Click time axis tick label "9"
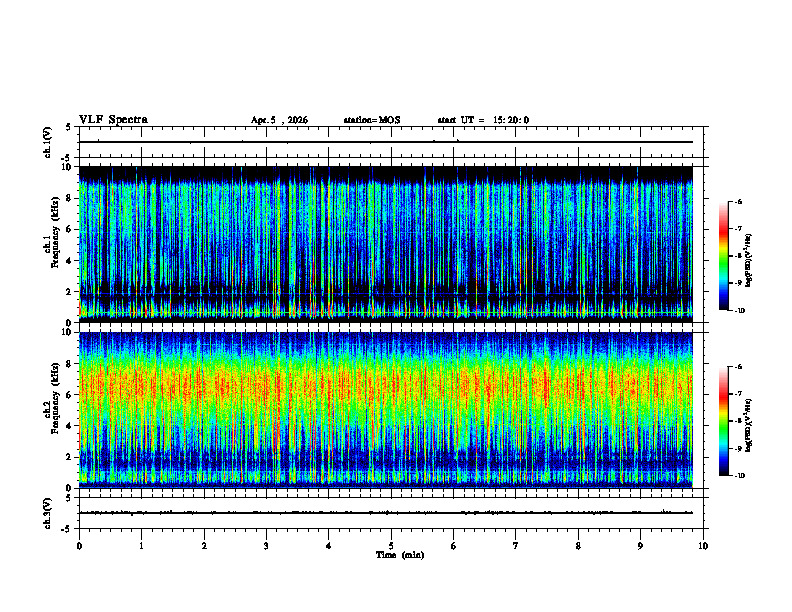792x612 pixels. pos(640,546)
